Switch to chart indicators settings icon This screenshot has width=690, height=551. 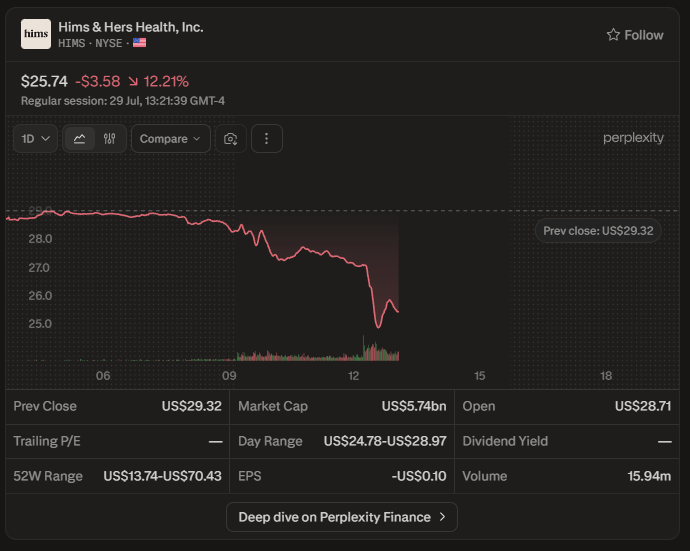pyautogui.click(x=110, y=139)
